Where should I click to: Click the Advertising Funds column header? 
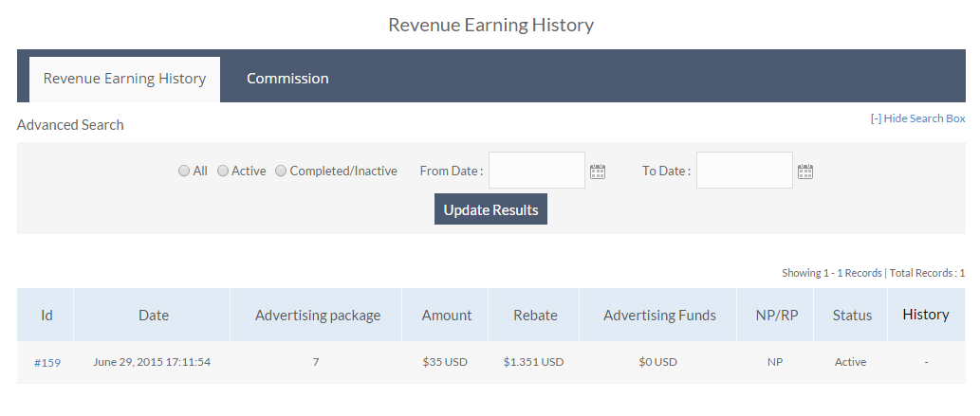click(x=659, y=316)
